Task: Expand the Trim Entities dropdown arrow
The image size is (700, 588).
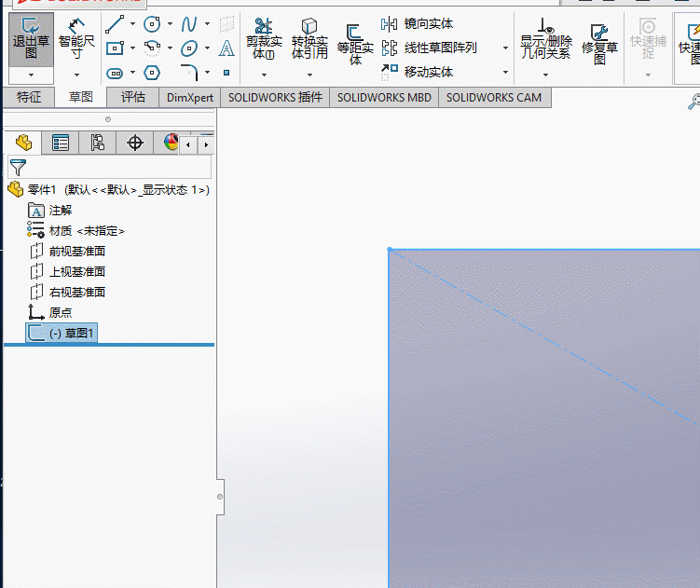Action: coord(264,75)
